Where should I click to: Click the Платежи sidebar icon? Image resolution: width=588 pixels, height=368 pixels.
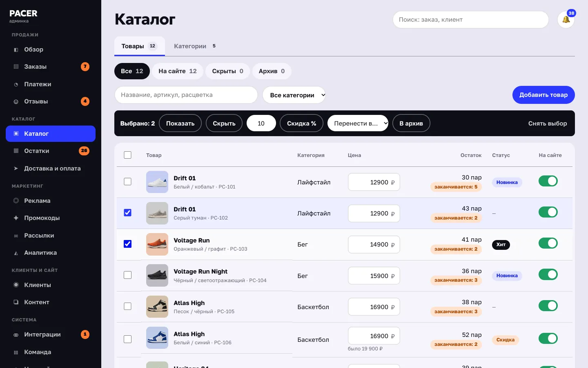(16, 84)
